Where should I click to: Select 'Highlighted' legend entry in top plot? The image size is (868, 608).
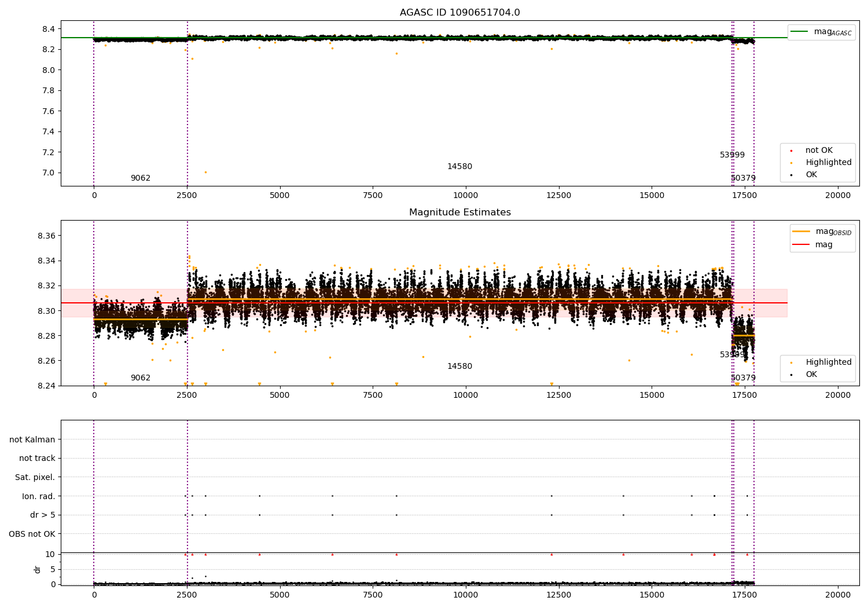pyautogui.click(x=829, y=162)
